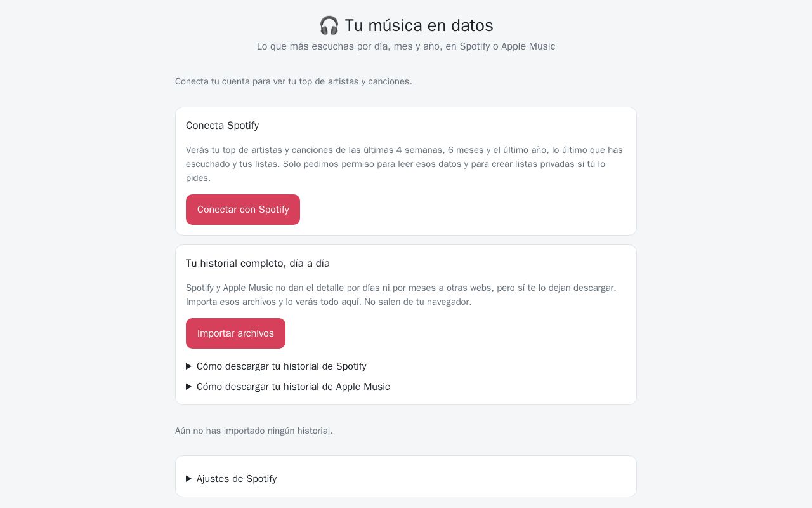Click the triangle arrow beside Spotify history instructions

pyautogui.click(x=188, y=366)
